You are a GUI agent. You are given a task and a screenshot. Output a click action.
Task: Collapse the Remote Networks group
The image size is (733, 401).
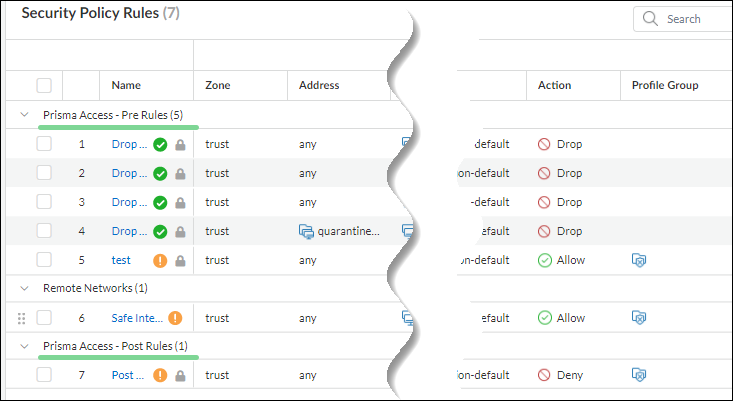point(24,288)
